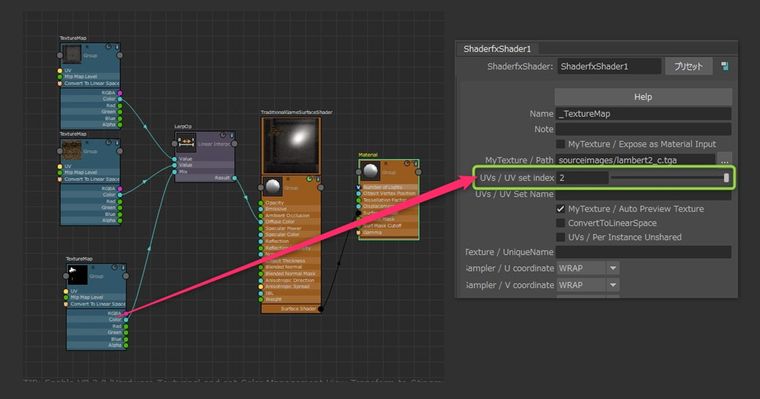Image resolution: width=760 pixels, height=399 pixels.
Task: Select the LerpOp node's interpolation icon
Action: [186, 142]
